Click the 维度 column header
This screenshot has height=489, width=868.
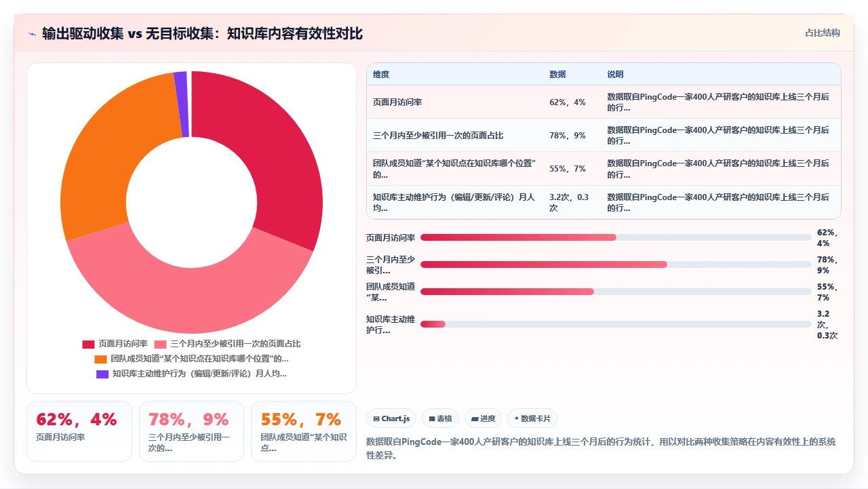(x=381, y=75)
